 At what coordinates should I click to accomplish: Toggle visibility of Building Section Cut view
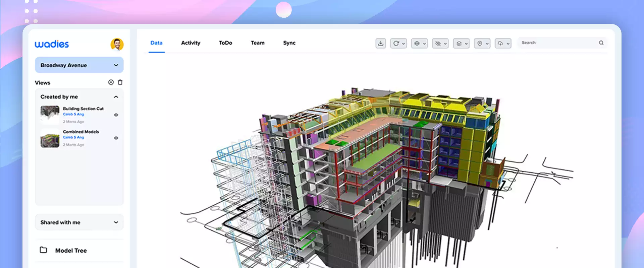(116, 115)
